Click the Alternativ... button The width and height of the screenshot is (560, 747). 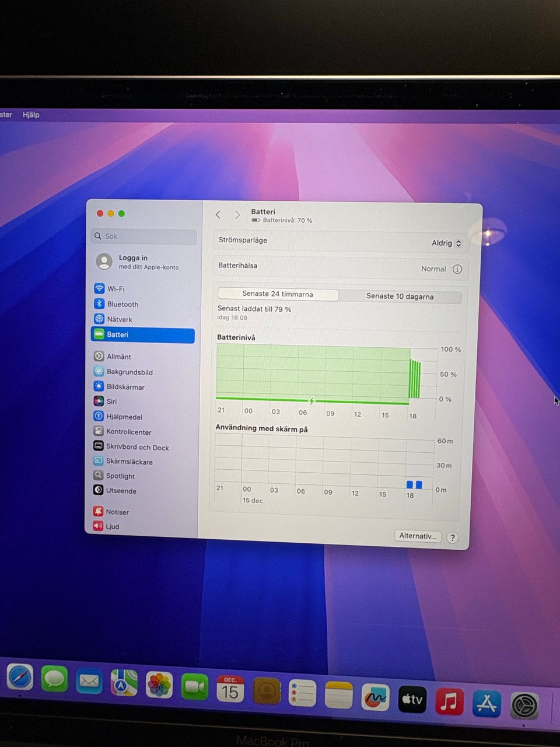(418, 536)
